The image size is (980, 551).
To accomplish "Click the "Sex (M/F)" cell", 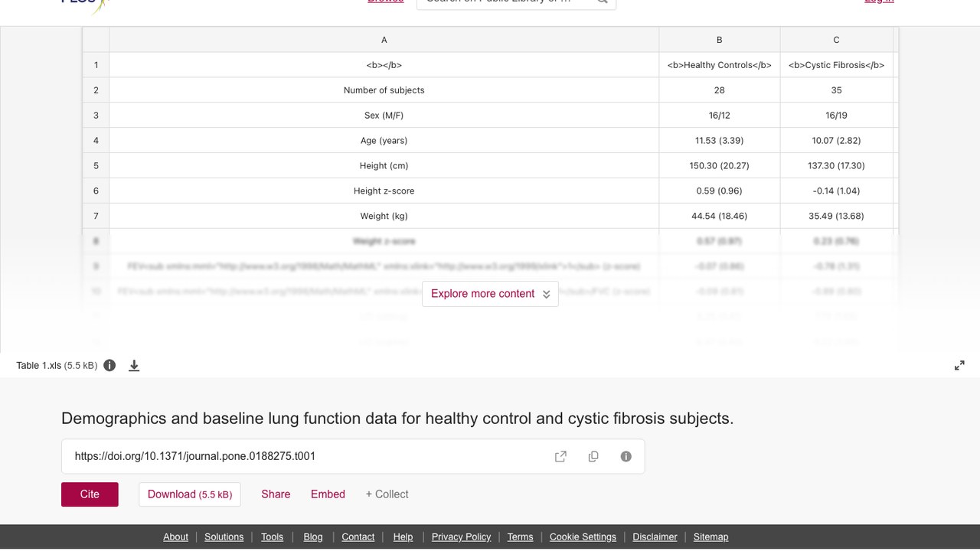I will pos(384,116).
